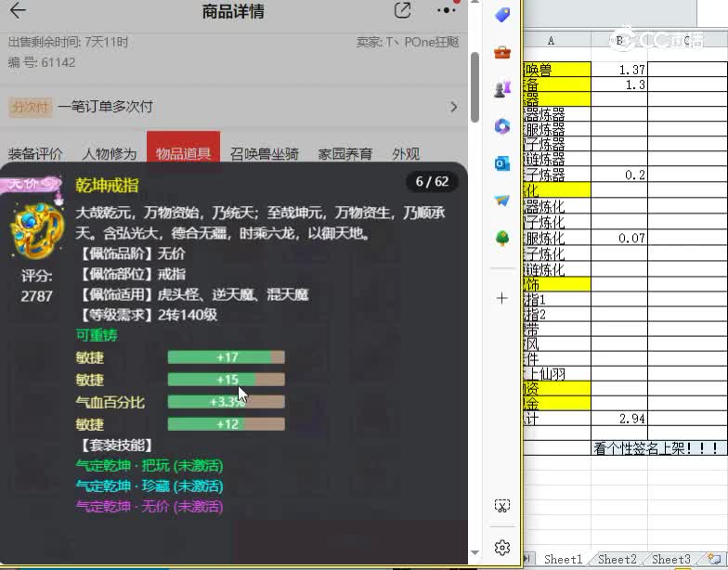
Task: Click the 【佩饰适用】虎头怪、逆天魔、混天魔 line
Action: pos(195,294)
